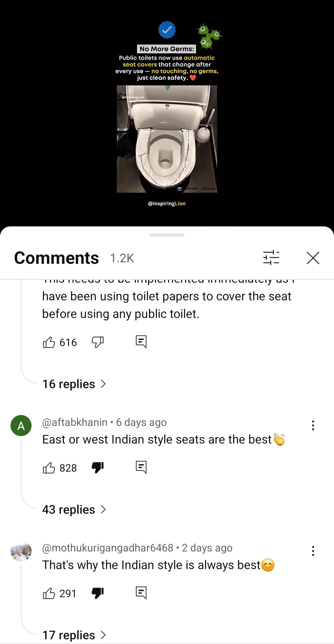Image resolution: width=334 pixels, height=644 pixels.
Task: Reply to the comment with 616 likes
Action: (x=141, y=342)
